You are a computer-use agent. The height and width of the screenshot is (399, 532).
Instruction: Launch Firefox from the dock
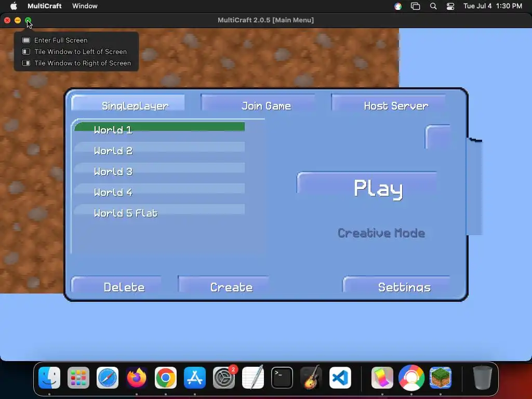click(x=137, y=378)
